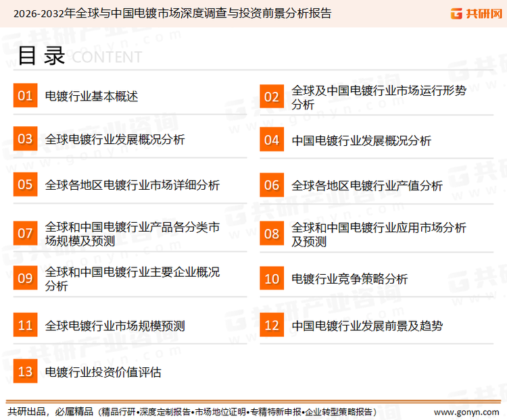Click the orange 07 number box
Viewport: 507px width, 420px height.
click(25, 233)
